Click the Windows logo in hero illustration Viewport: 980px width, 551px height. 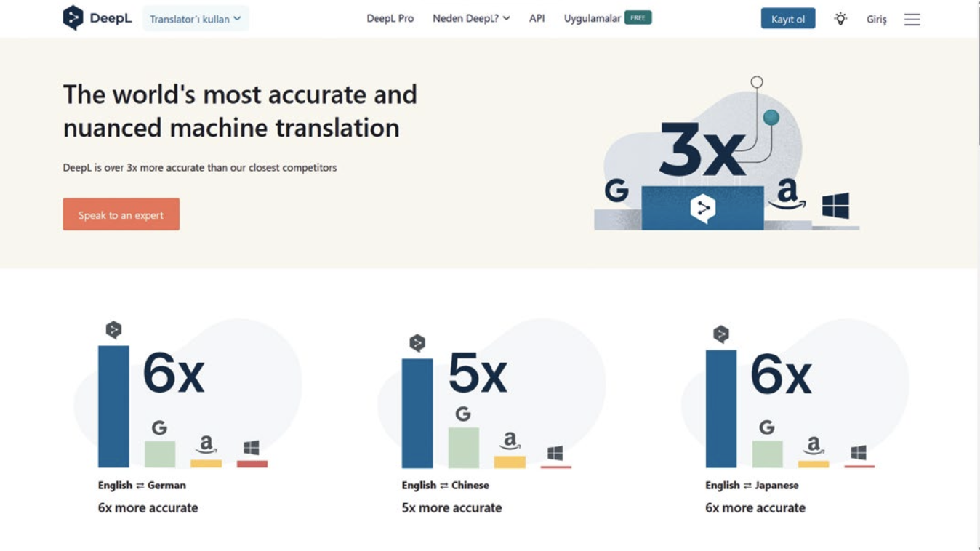pos(835,206)
